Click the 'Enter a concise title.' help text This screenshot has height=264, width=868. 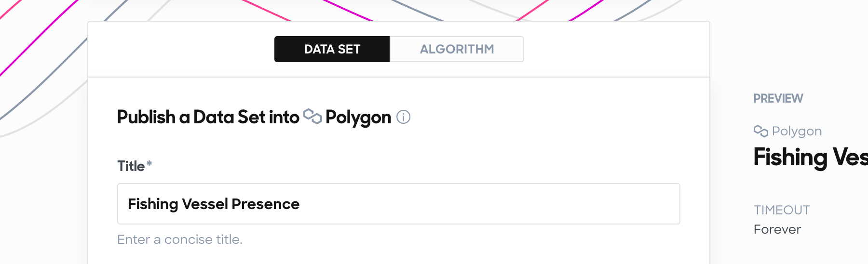180,239
